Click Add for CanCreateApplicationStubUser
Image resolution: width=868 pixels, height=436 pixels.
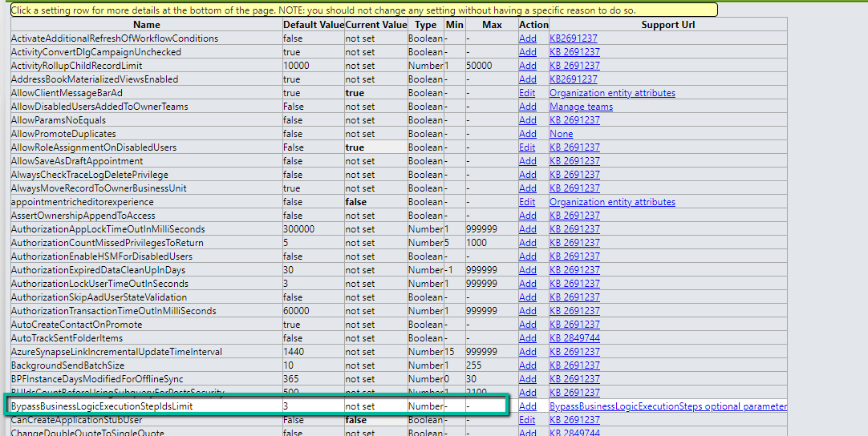(527, 420)
